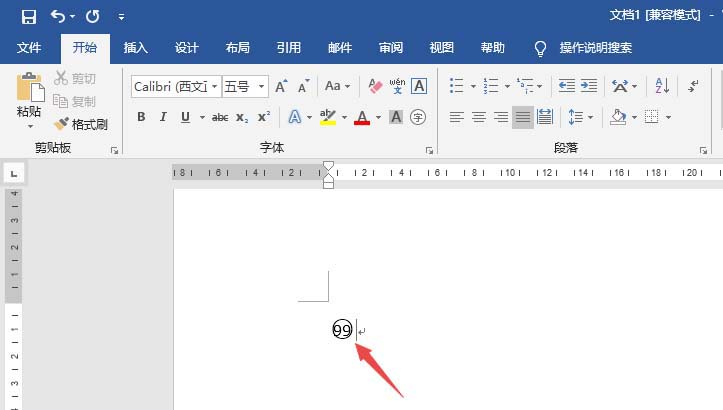Click the numbered list icon

491,86
